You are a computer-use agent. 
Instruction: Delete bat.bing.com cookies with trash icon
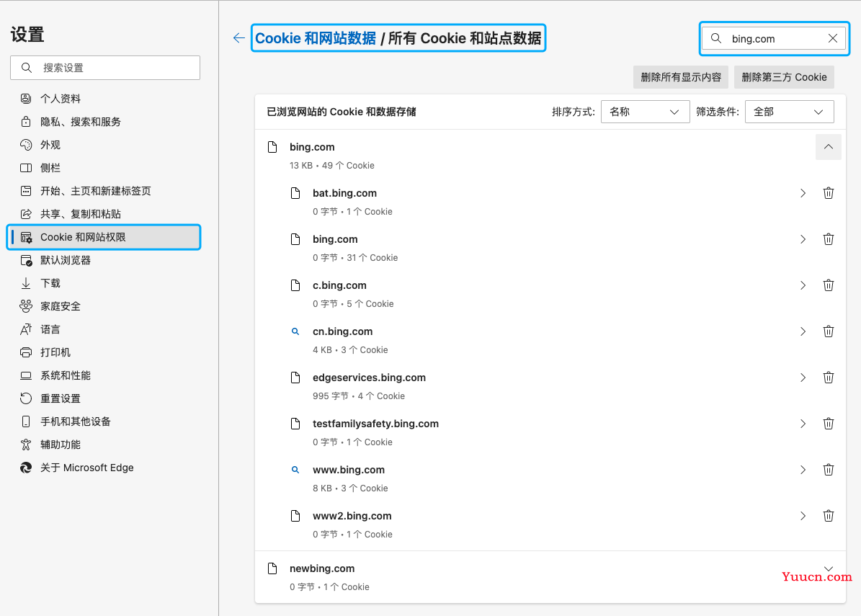pos(829,193)
